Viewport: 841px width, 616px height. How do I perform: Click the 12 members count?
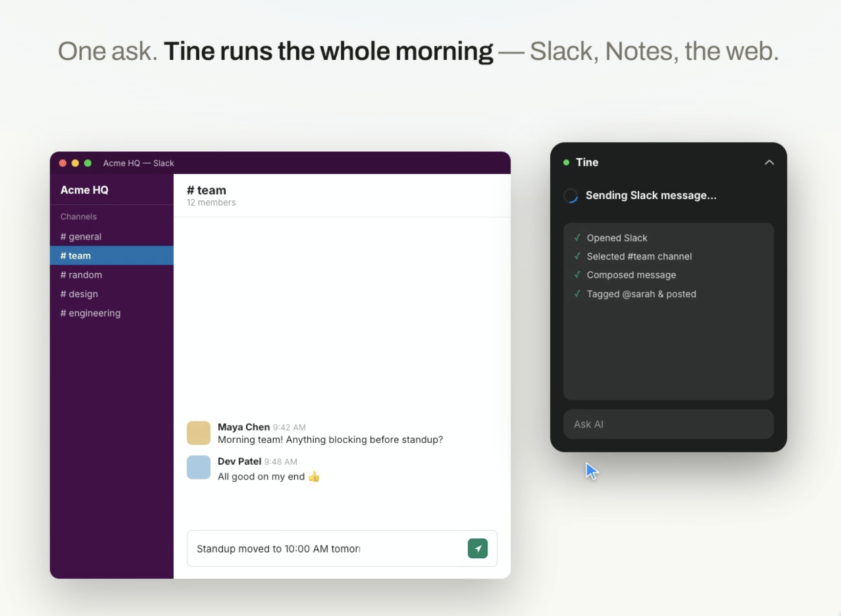211,203
